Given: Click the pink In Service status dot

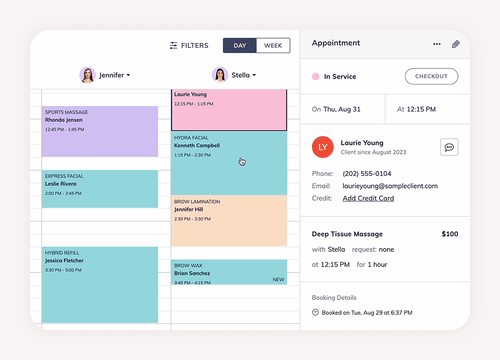Looking at the screenshot, I should (315, 76).
